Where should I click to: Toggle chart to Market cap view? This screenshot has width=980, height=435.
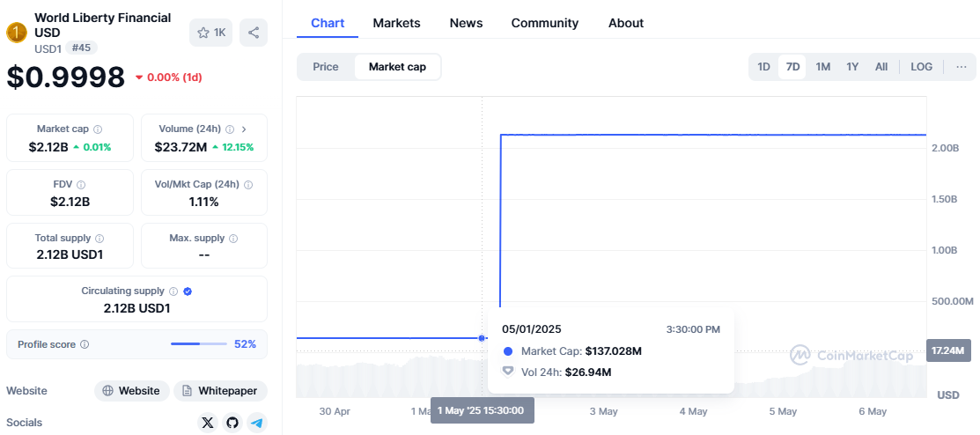click(x=397, y=67)
